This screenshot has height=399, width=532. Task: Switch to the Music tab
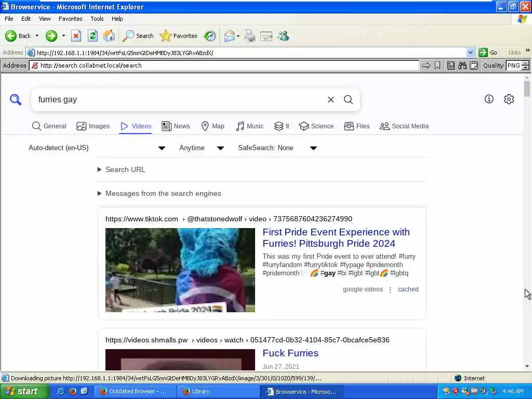tap(250, 126)
